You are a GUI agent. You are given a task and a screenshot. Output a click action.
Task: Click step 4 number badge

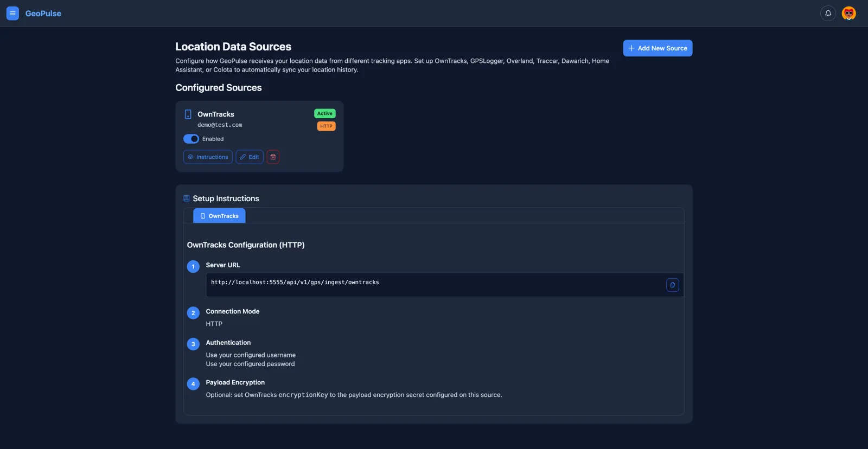[193, 384]
